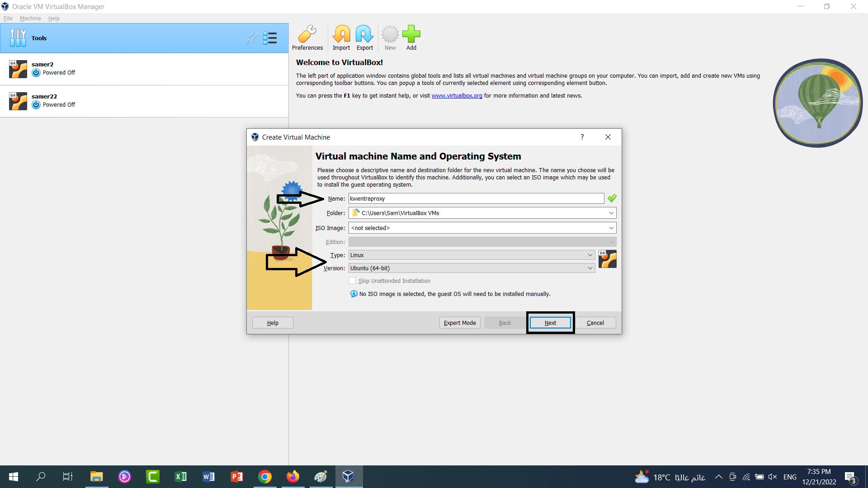Open taskbar Search
The image size is (868, 488).
[41, 477]
